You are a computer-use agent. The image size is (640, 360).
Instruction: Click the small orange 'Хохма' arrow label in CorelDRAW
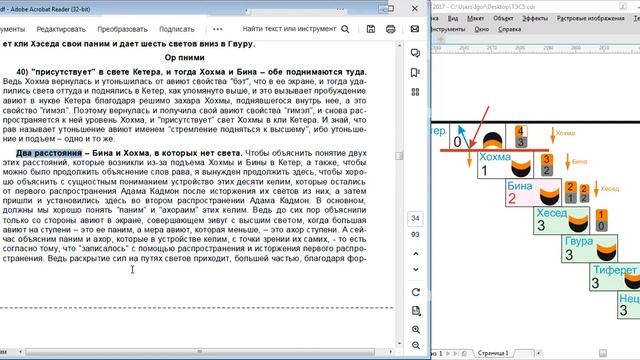click(565, 133)
